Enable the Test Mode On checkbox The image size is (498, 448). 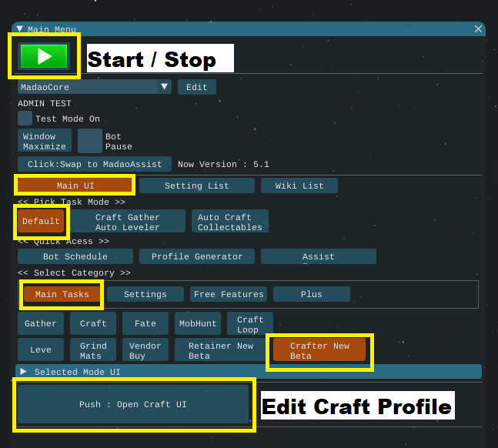(x=25, y=119)
